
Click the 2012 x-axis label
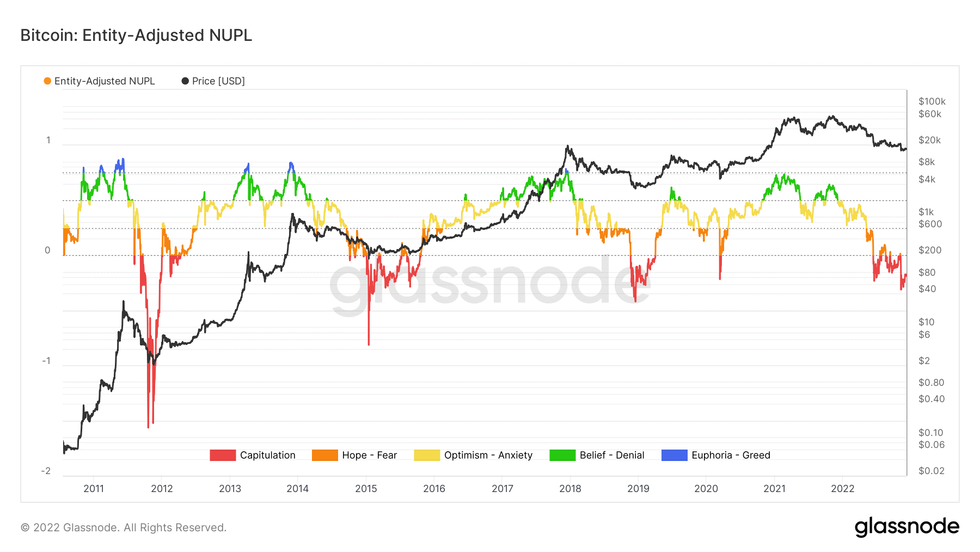tap(162, 489)
